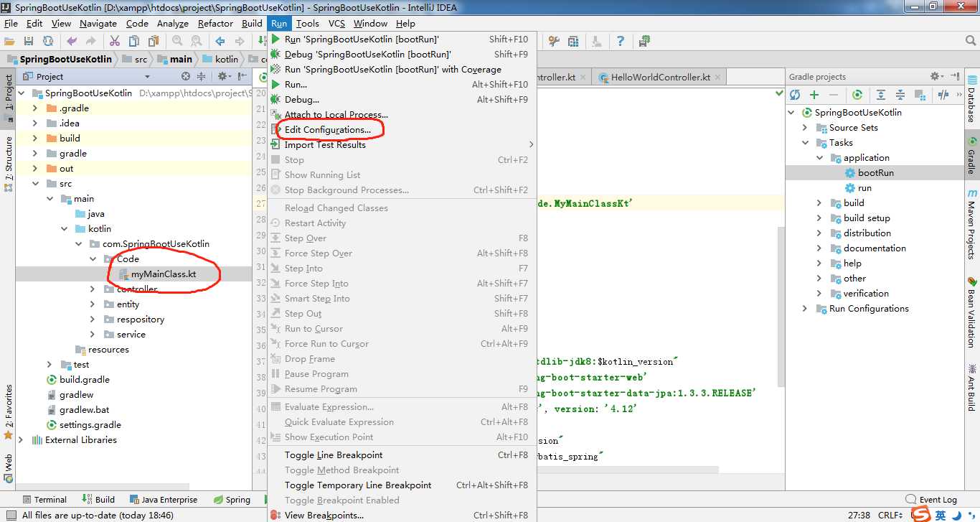Click the Help question mark icon
980x522 pixels.
(621, 41)
